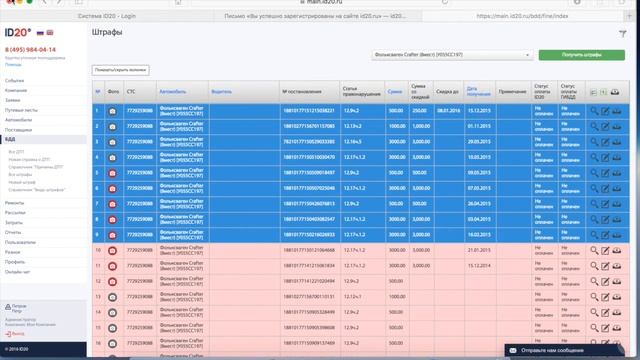Viewport: 640px width, 360px height.
Task: Open Отчеты in the sidebar menu
Action: tap(13, 232)
